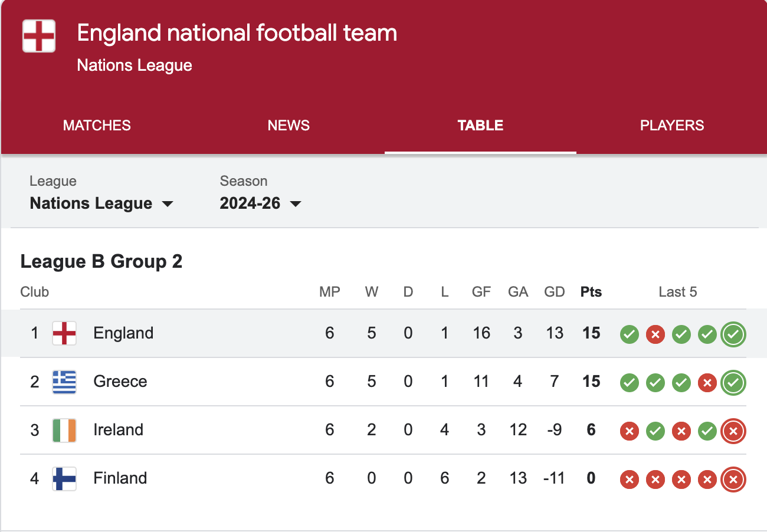Click the England flag in the standings row

coord(64,333)
